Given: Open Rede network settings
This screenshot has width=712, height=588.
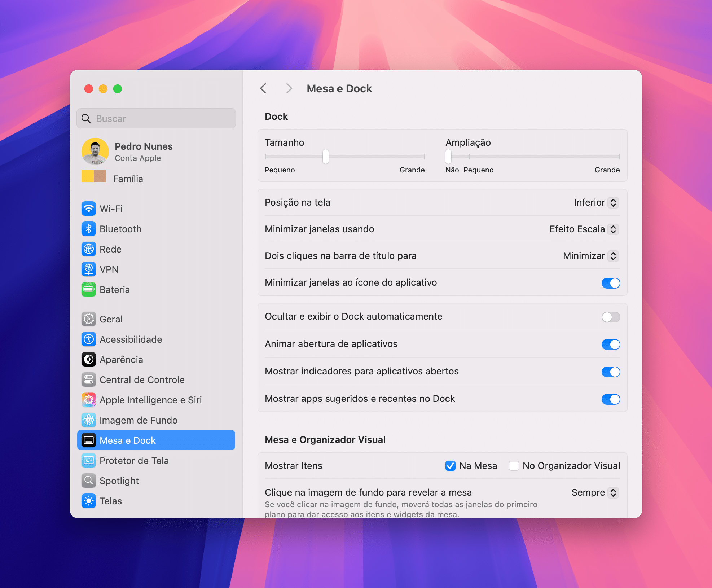Looking at the screenshot, I should pyautogui.click(x=156, y=249).
